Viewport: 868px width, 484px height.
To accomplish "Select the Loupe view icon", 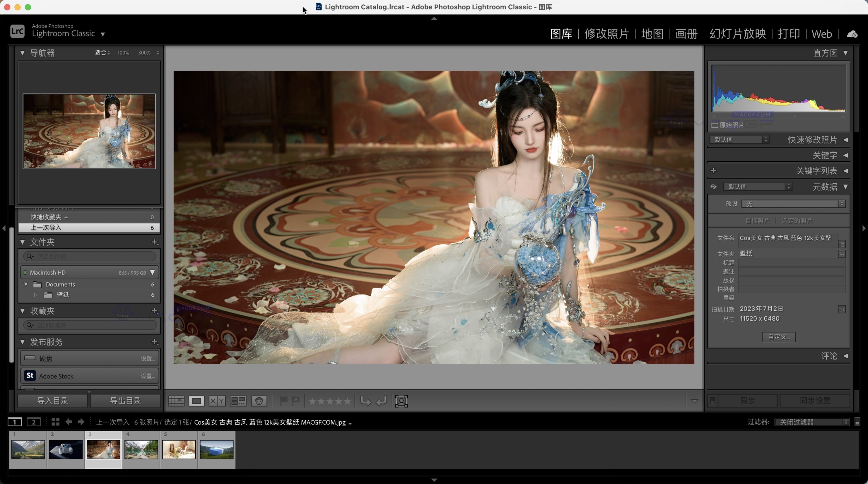I will click(197, 401).
